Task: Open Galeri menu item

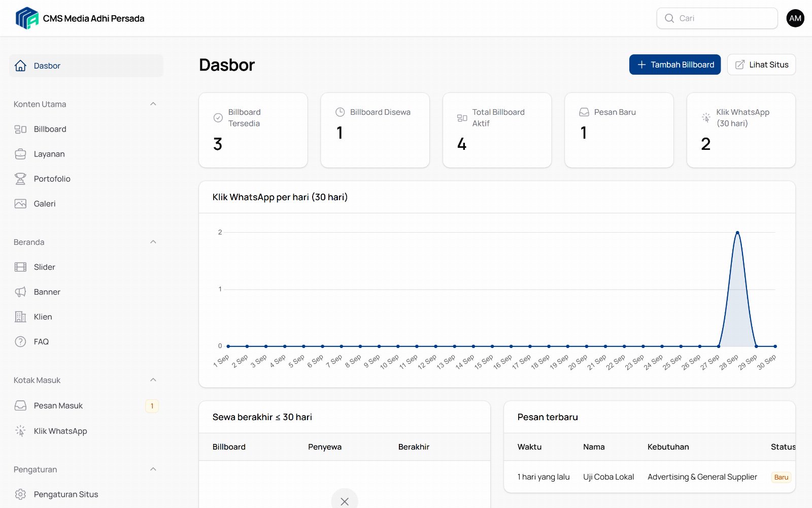Action: click(86, 204)
